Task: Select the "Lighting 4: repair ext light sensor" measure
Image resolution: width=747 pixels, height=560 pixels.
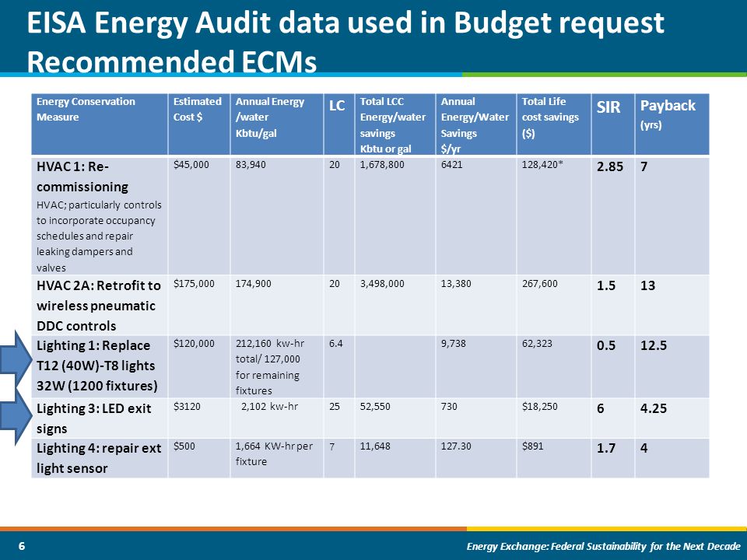Action: 99,458
